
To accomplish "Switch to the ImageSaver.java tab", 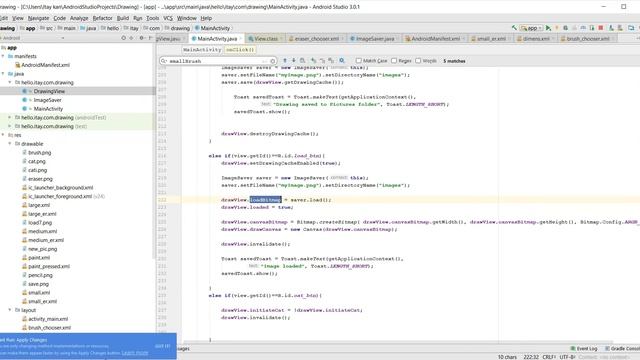I will pyautogui.click(x=375, y=38).
